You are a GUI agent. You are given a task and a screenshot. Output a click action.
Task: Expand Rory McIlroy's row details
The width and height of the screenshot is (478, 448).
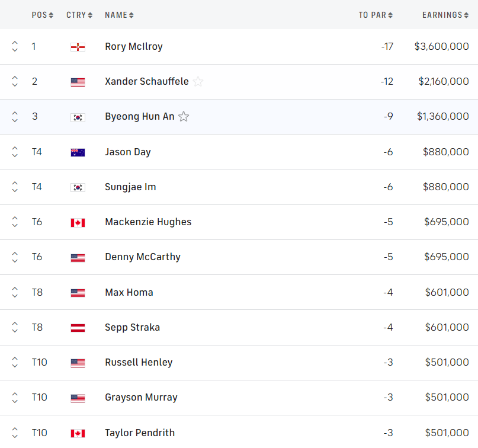pyautogui.click(x=15, y=47)
